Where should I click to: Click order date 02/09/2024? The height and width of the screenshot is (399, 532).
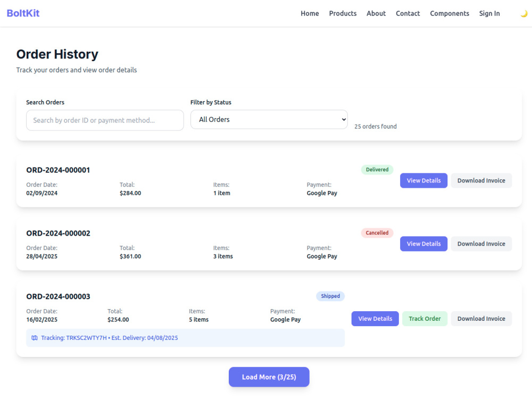[41, 193]
